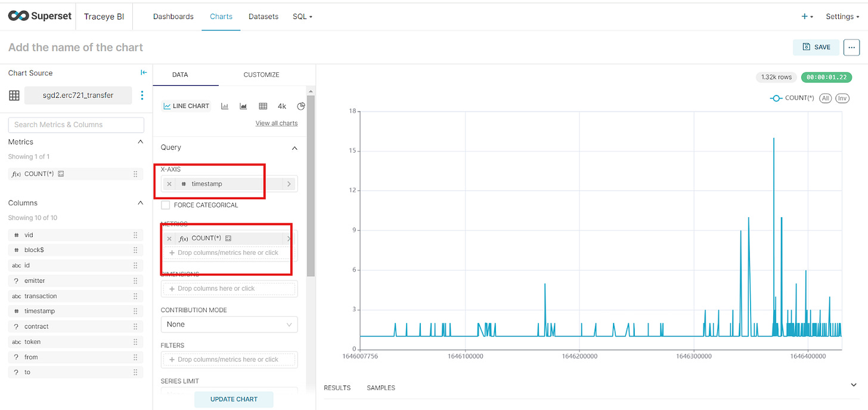This screenshot has height=410, width=868.
Task: Click the Metrics drop columns/metrics area
Action: [x=230, y=253]
